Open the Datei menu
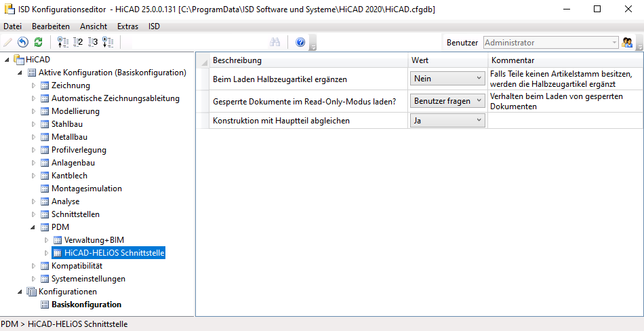Image resolution: width=644 pixels, height=331 pixels. coord(12,26)
